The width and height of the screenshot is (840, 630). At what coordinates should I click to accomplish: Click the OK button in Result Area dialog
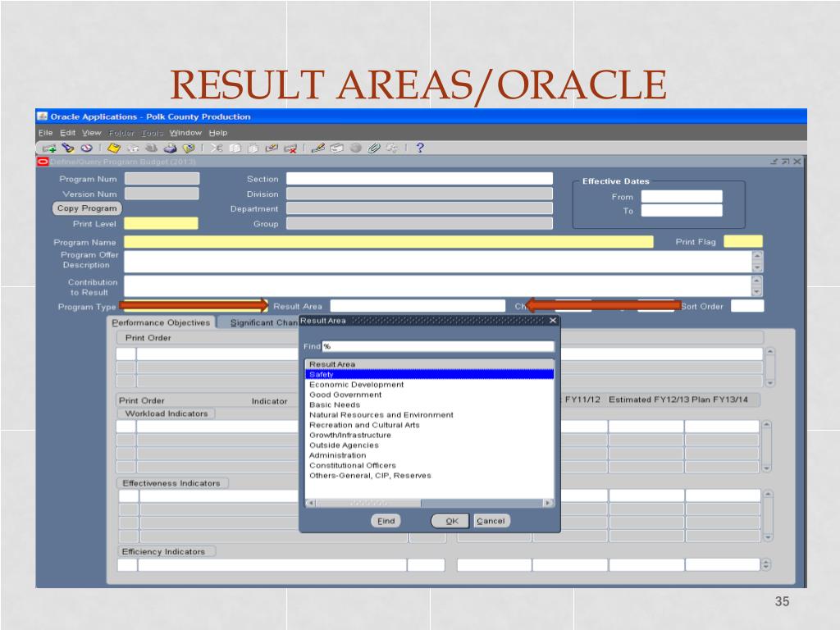(x=452, y=521)
